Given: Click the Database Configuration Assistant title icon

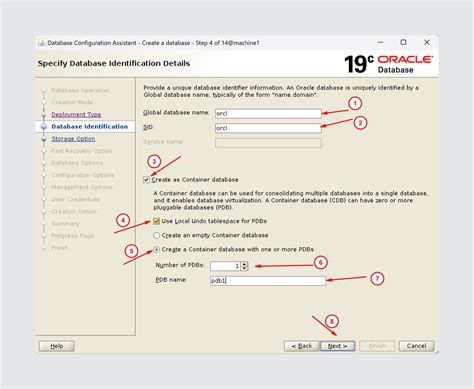Looking at the screenshot, I should (42, 43).
